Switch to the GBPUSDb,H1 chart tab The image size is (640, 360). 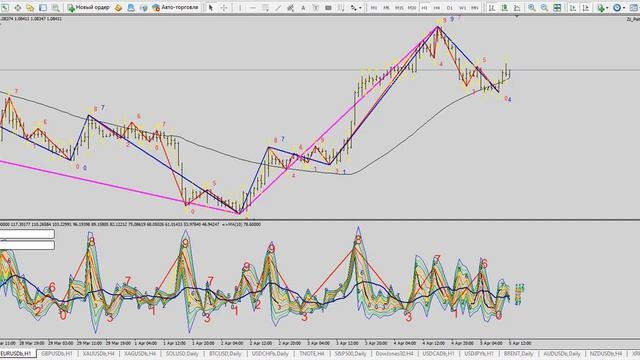56,353
